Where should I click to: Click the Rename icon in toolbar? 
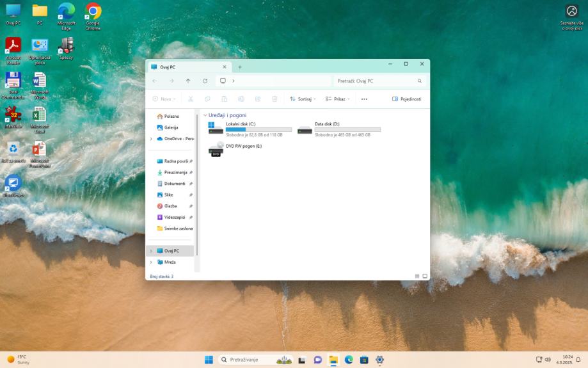(x=241, y=99)
